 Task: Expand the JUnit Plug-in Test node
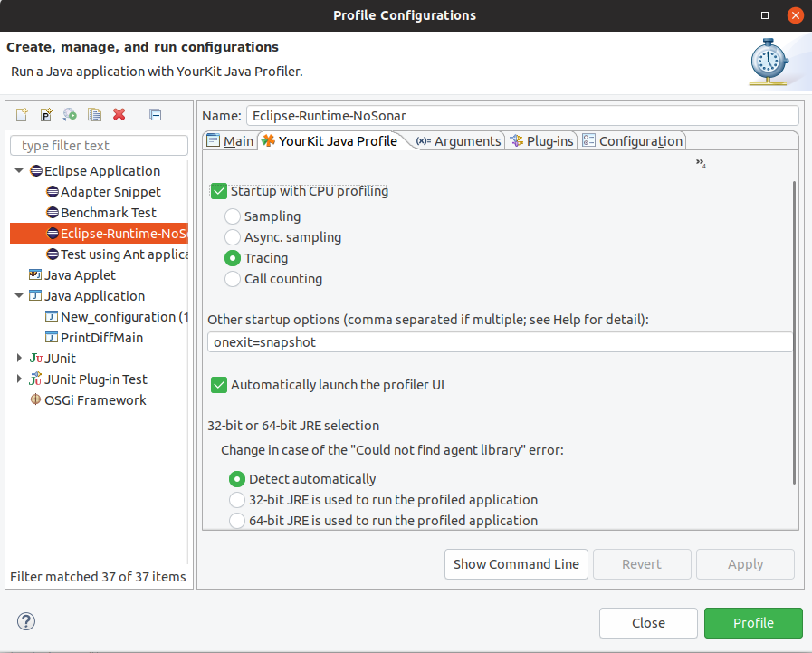[x=19, y=379]
